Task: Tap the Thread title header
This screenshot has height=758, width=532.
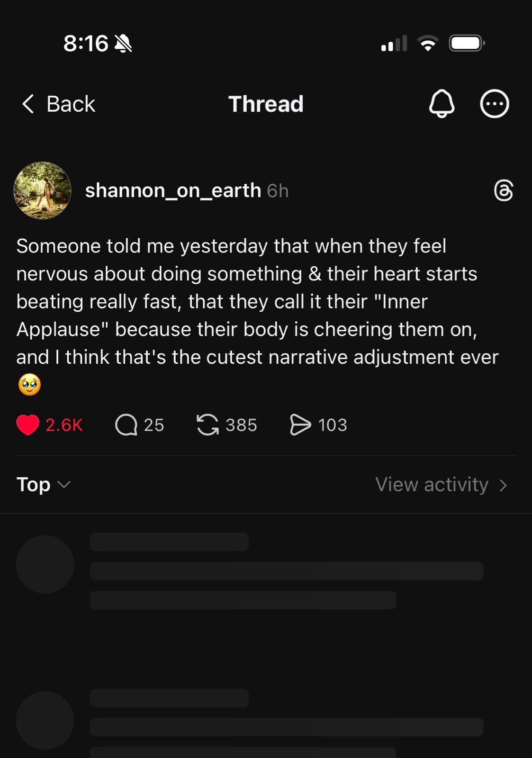Action: [x=266, y=104]
